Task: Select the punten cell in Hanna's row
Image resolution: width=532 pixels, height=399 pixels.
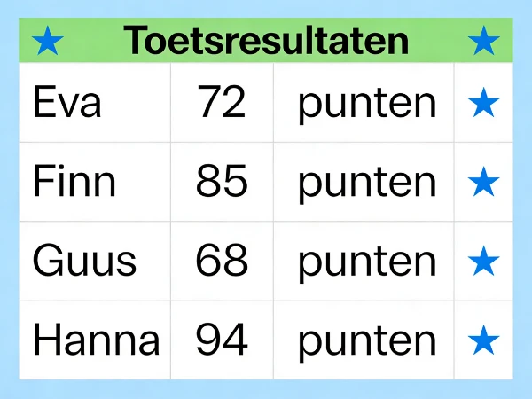Action: 364,340
